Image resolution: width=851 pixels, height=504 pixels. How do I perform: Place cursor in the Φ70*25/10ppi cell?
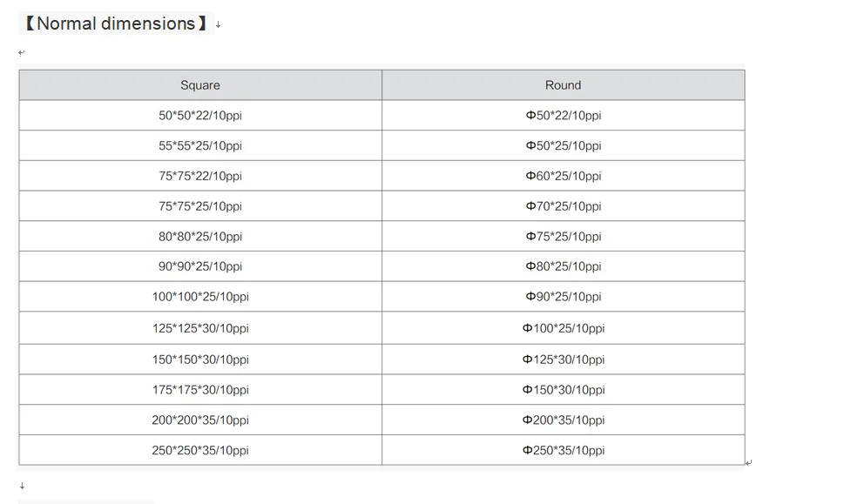(x=563, y=206)
